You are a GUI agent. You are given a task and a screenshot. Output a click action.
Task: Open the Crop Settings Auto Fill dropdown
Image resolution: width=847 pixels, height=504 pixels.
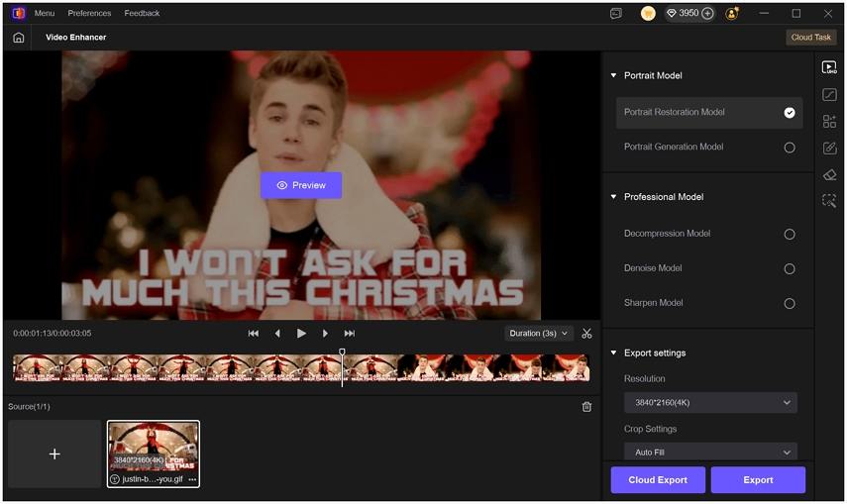click(710, 452)
